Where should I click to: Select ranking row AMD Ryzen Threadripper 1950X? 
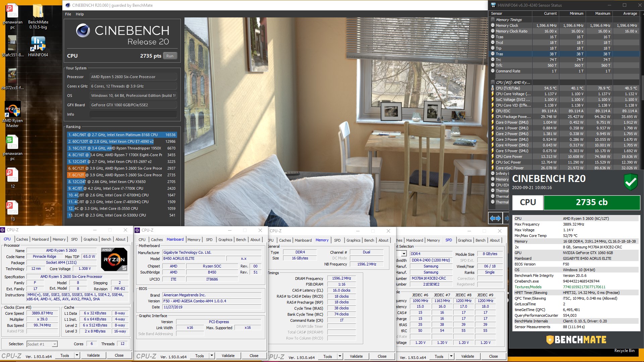[122, 148]
